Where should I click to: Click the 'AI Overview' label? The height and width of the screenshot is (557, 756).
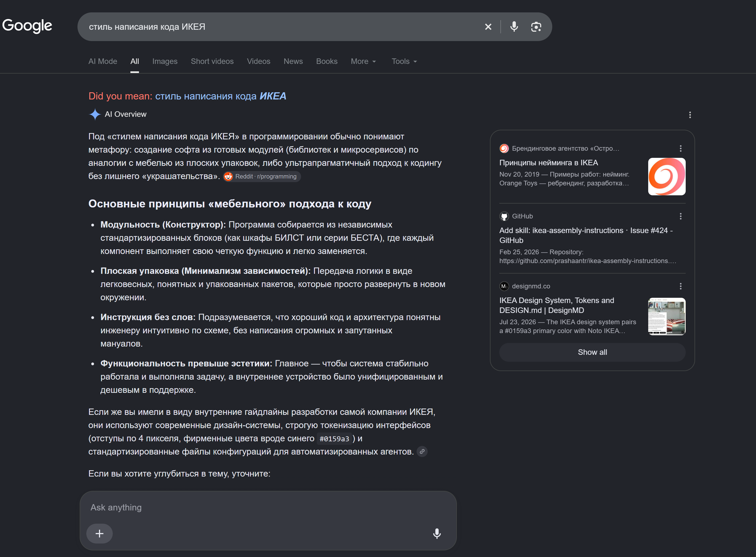(x=125, y=114)
